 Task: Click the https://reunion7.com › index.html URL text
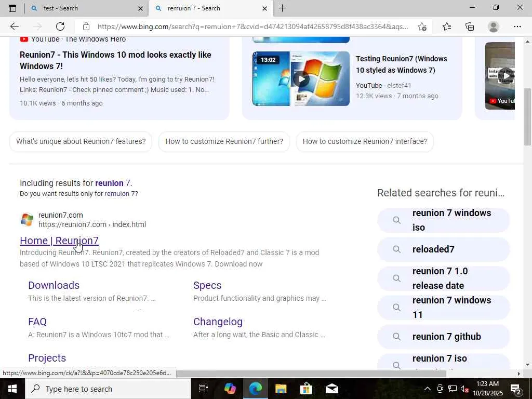coord(92,224)
